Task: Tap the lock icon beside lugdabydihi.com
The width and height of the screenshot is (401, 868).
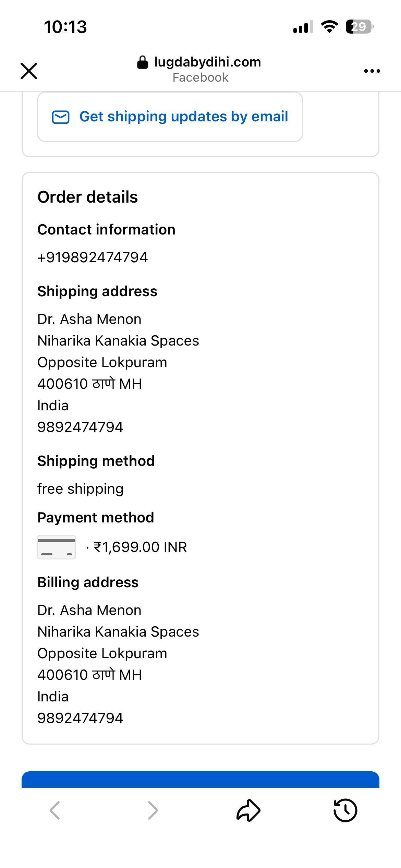Action: [x=142, y=63]
